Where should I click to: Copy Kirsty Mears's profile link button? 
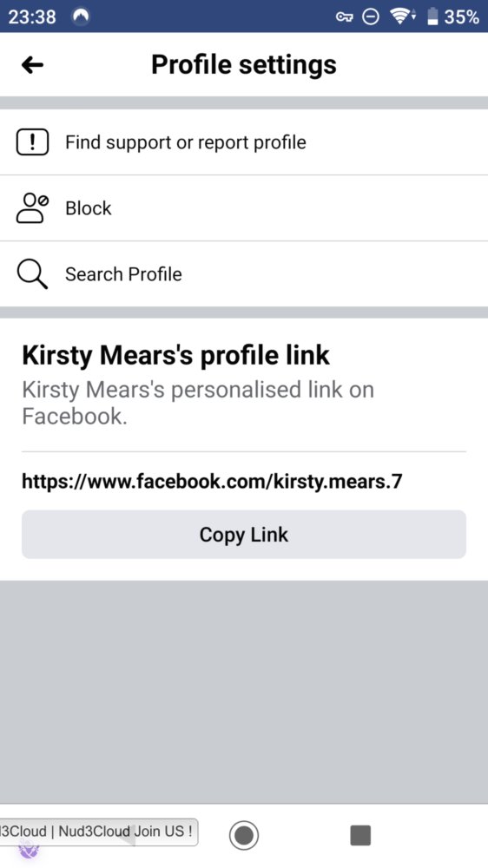244,535
